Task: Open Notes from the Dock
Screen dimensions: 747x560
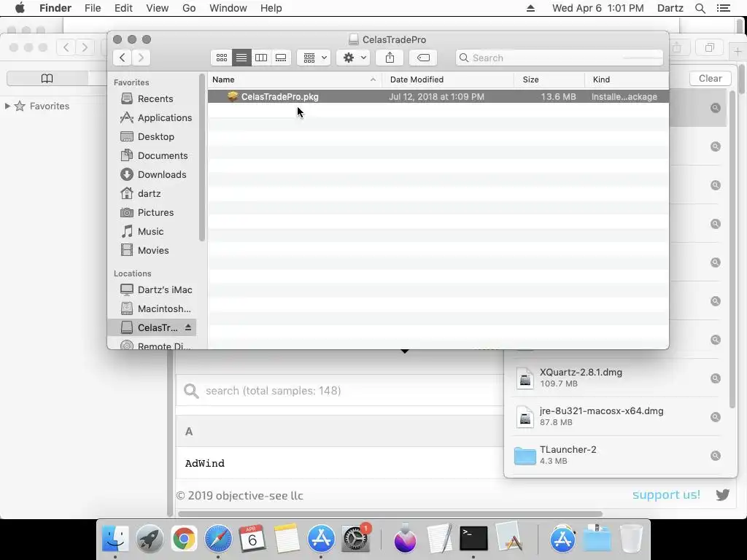Action: pyautogui.click(x=286, y=539)
